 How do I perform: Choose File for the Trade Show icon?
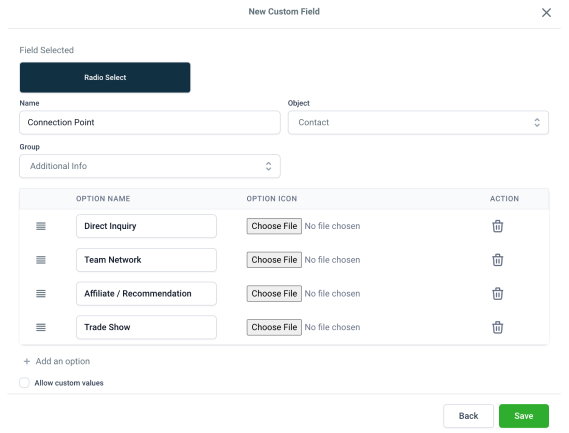point(274,327)
